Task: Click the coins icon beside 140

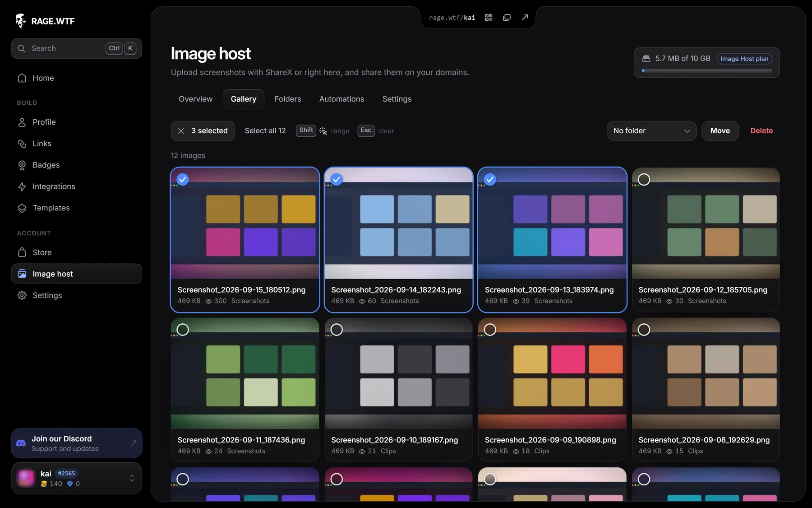Action: click(44, 484)
